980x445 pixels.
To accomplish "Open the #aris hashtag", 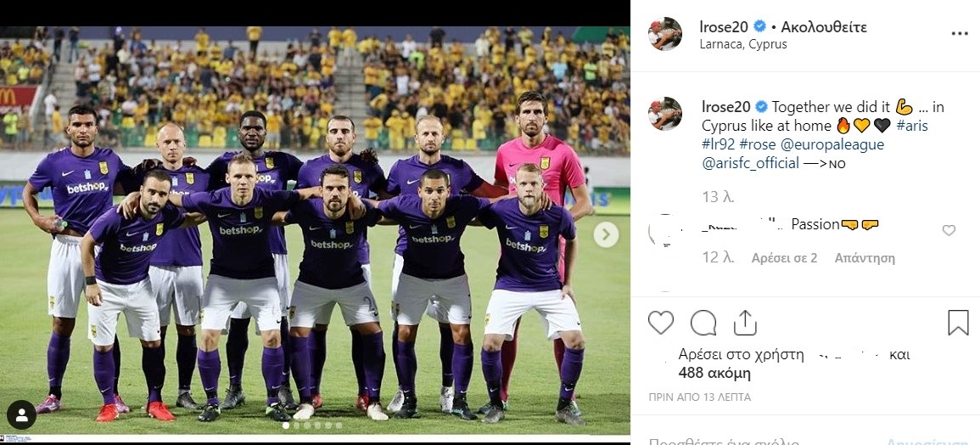I will coord(912,126).
